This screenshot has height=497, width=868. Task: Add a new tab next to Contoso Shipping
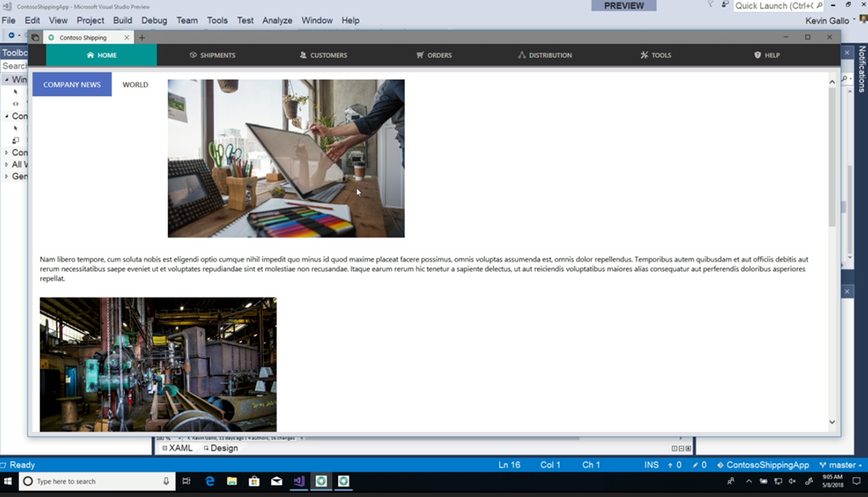(142, 37)
